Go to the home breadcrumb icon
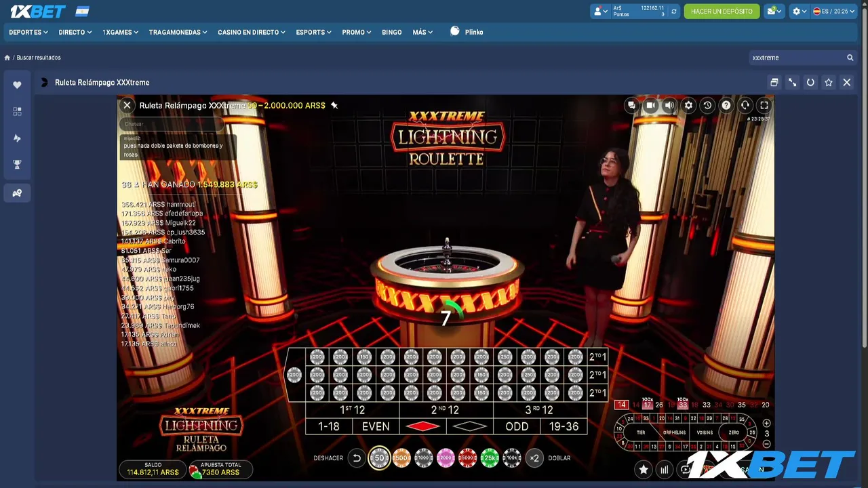Viewport: 868px width, 488px height. [x=7, y=58]
